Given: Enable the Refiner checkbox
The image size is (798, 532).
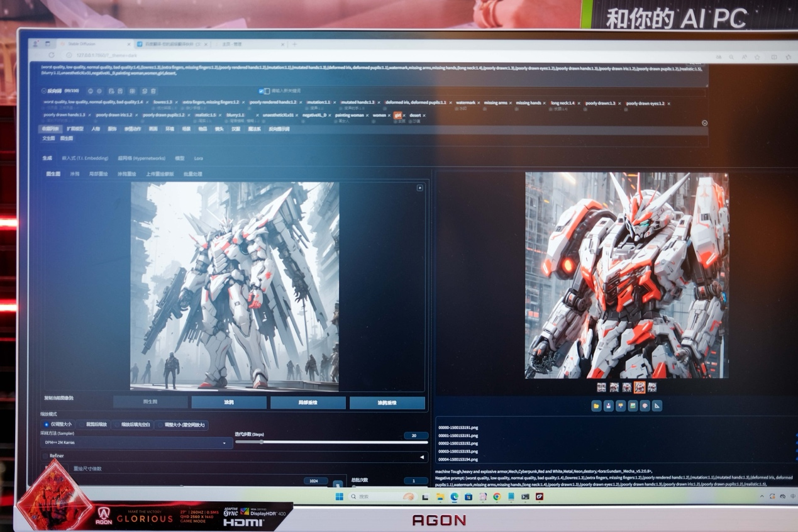Looking at the screenshot, I should coord(44,455).
